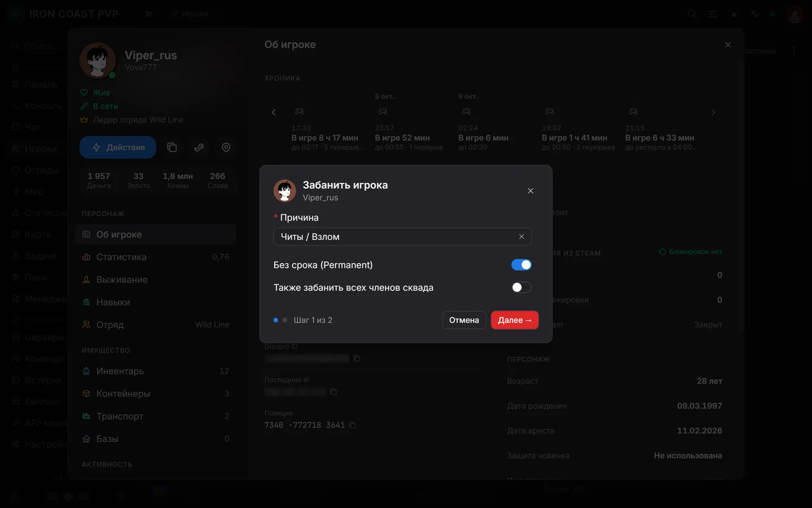Enable banning all squad members switch

coord(521,287)
